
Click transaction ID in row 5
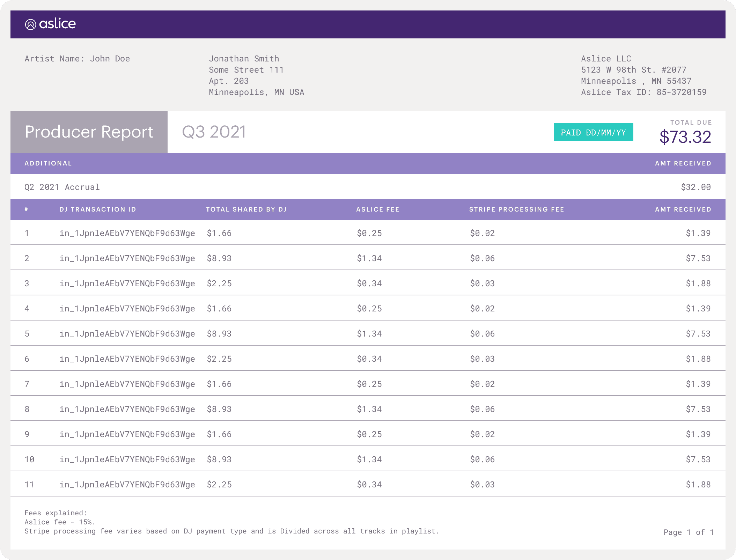pos(127,334)
